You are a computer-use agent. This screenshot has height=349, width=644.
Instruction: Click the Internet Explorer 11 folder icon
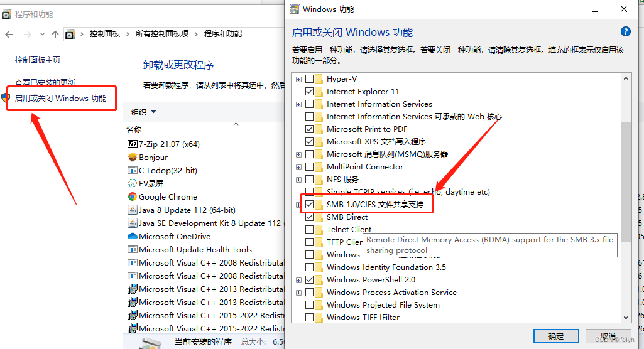[319, 91]
